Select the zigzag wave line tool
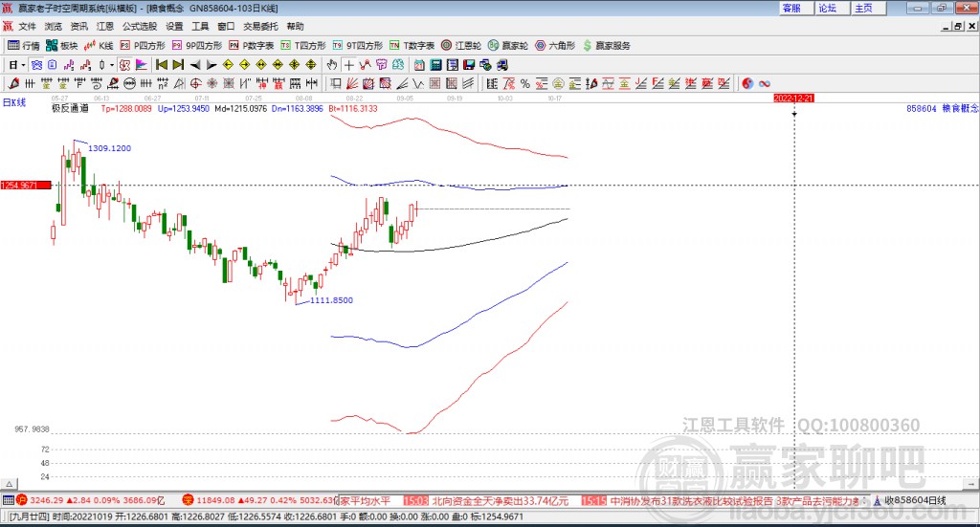 point(417,83)
